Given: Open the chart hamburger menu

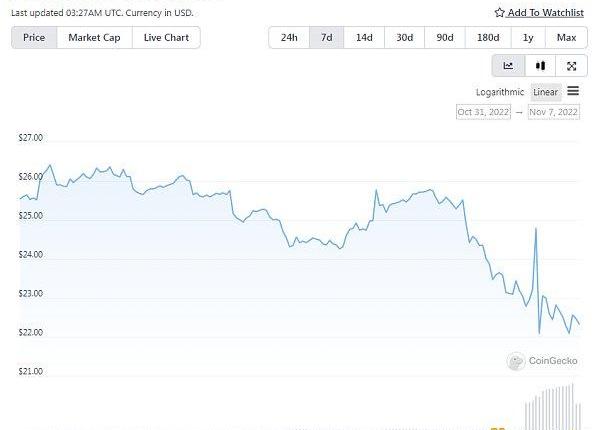Looking at the screenshot, I should point(573,91).
